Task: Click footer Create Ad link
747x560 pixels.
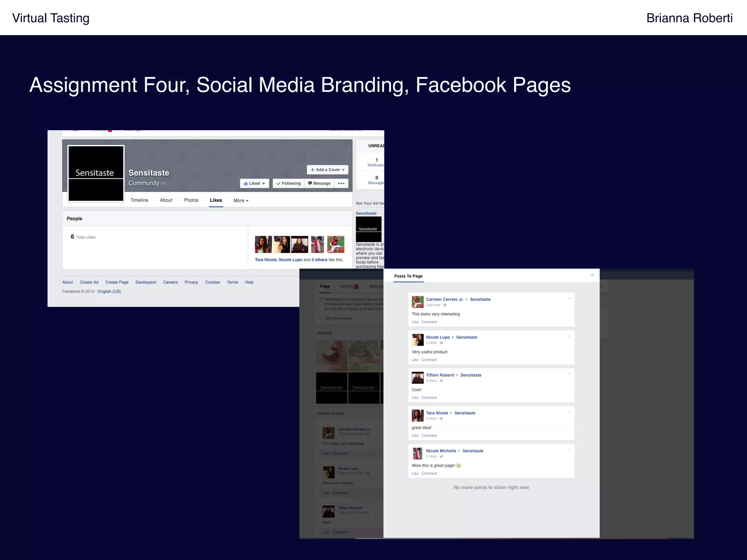Action: click(x=89, y=282)
